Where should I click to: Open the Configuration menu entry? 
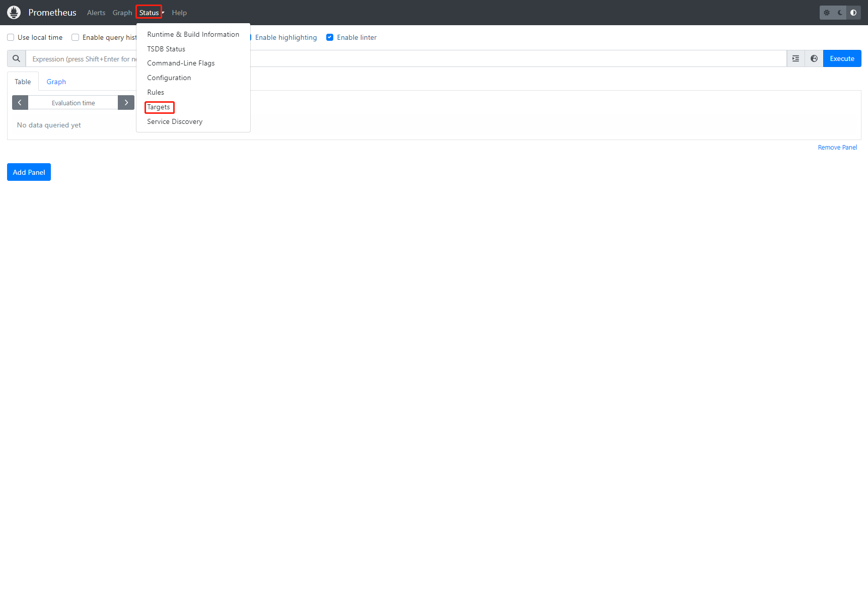[x=193, y=78]
